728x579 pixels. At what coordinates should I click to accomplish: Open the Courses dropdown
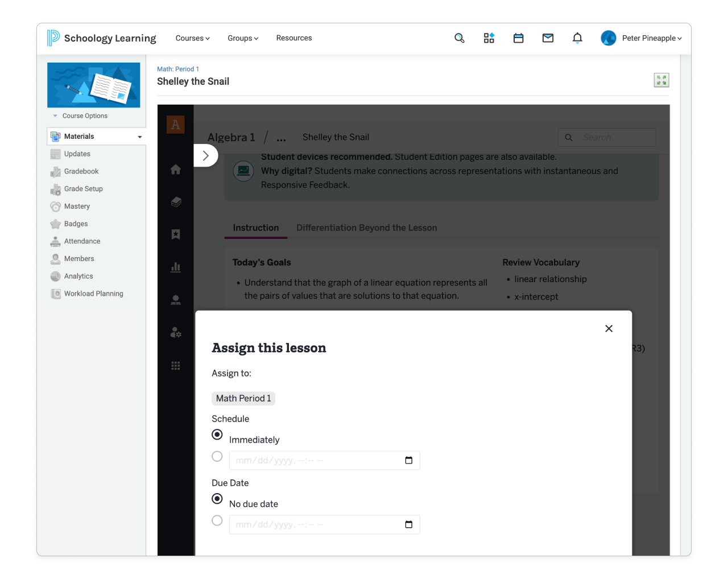pyautogui.click(x=192, y=38)
